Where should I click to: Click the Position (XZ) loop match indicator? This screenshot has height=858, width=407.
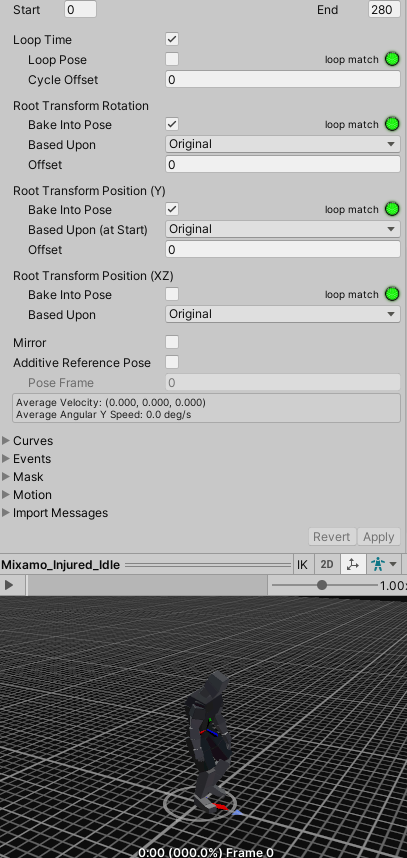(392, 294)
